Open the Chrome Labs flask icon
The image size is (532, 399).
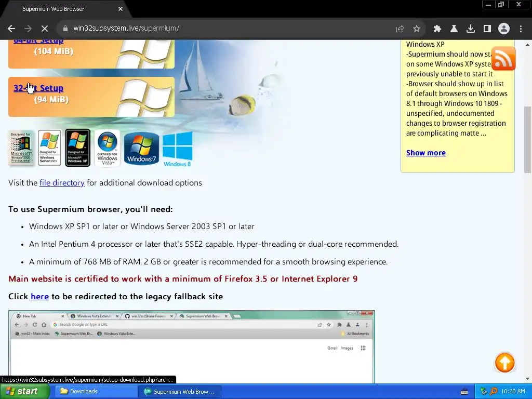(x=454, y=29)
